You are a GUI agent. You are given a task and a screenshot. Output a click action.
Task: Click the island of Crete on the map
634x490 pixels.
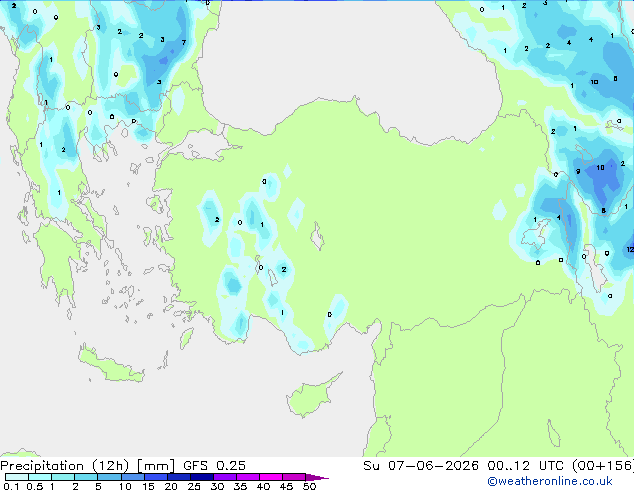[111, 365]
